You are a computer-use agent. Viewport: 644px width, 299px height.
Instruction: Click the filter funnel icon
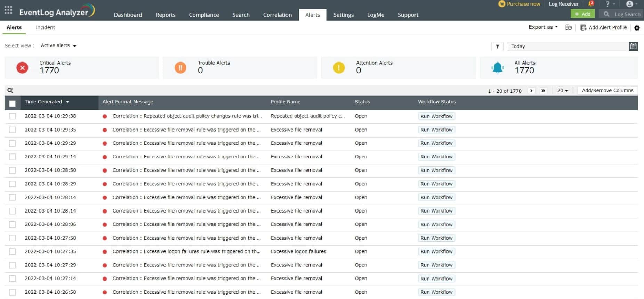pos(497,47)
